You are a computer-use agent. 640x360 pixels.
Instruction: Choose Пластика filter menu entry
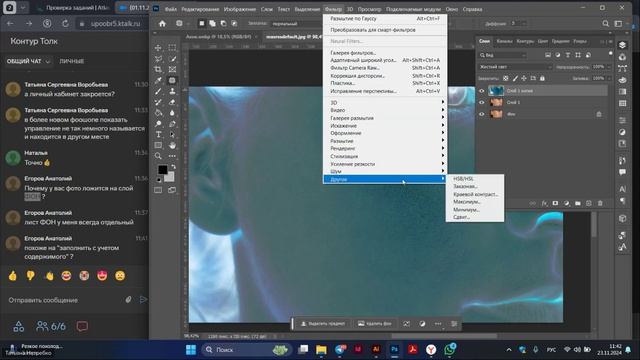385,83
